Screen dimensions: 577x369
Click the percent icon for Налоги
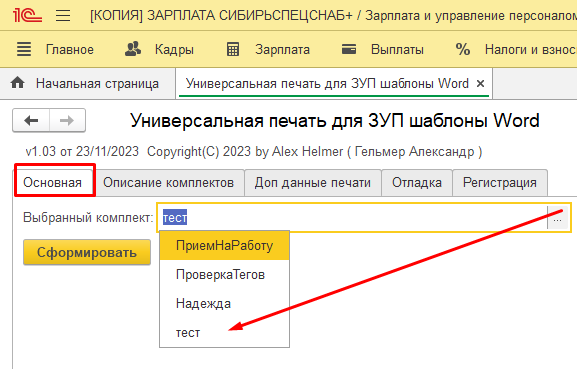[463, 49]
